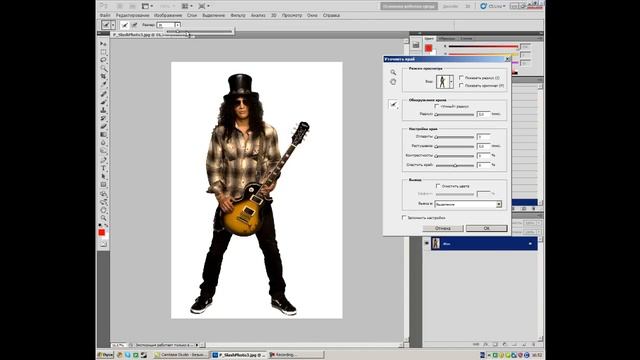Select the Rectangular Marquee tool
Viewport: 640px width, 360px height.
coord(103,52)
